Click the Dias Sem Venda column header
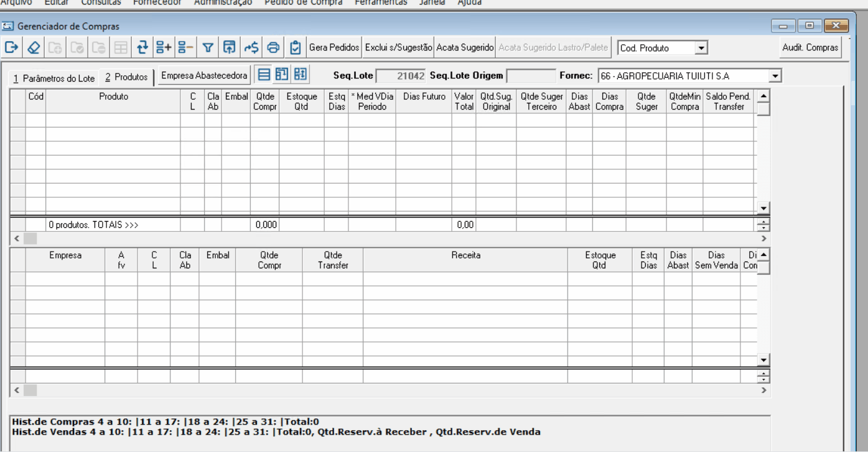Viewport: 868px width, 452px height. point(716,260)
